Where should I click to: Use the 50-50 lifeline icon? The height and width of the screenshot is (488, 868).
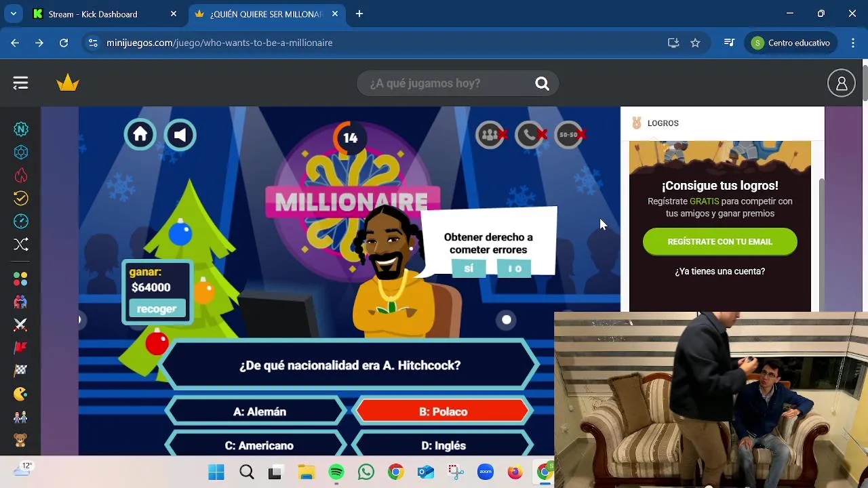click(569, 135)
